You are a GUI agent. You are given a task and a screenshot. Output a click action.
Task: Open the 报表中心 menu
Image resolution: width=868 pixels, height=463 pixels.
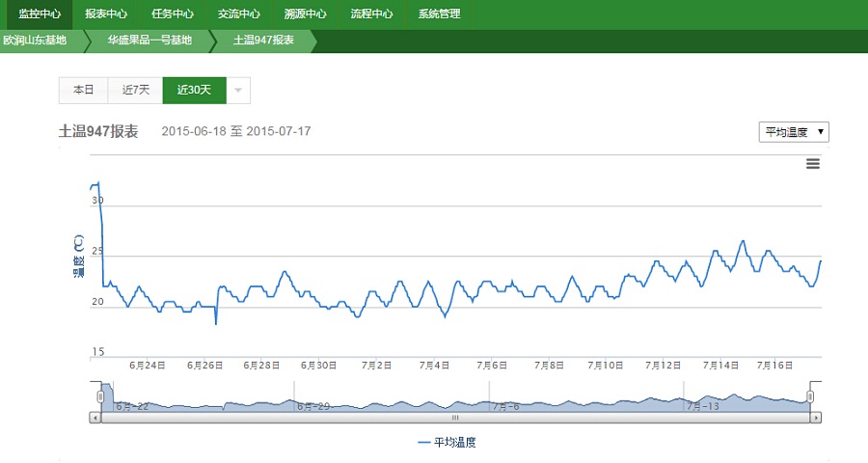(x=106, y=14)
